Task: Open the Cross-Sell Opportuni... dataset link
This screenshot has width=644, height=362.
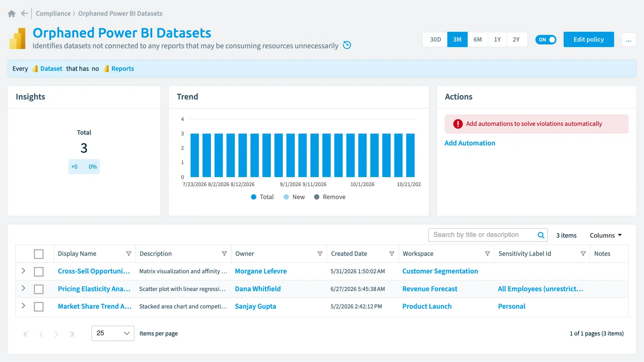Action: coord(94,271)
